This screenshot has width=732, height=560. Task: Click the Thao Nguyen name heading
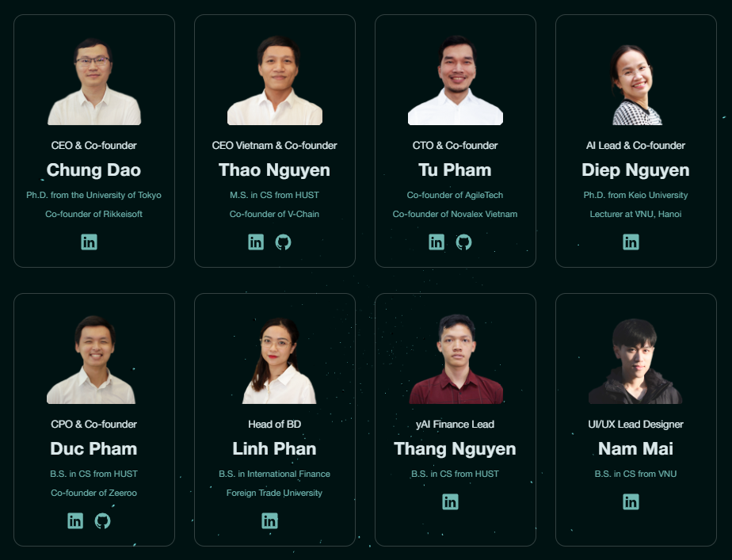[274, 170]
